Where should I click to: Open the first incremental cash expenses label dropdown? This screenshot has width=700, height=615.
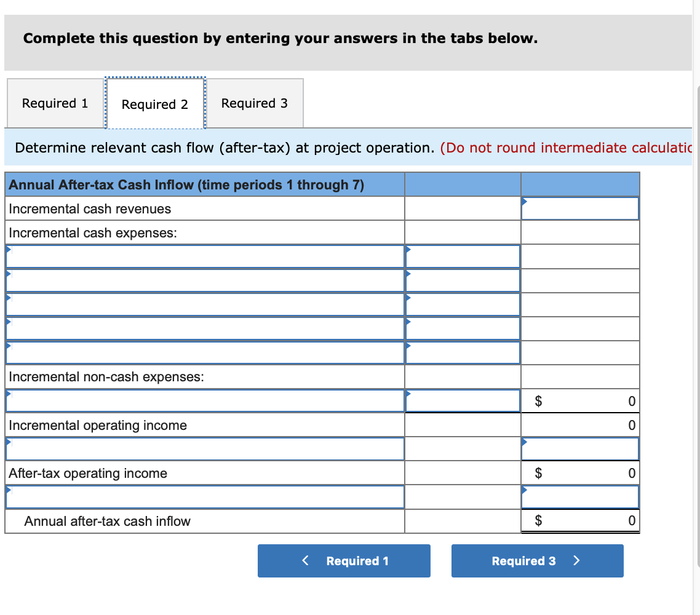(203, 256)
